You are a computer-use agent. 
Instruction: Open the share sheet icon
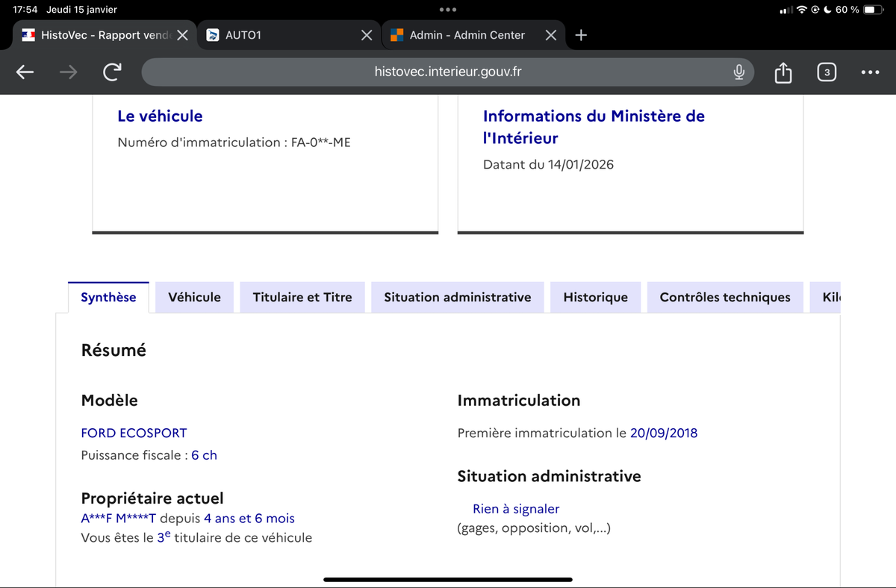[x=782, y=72]
